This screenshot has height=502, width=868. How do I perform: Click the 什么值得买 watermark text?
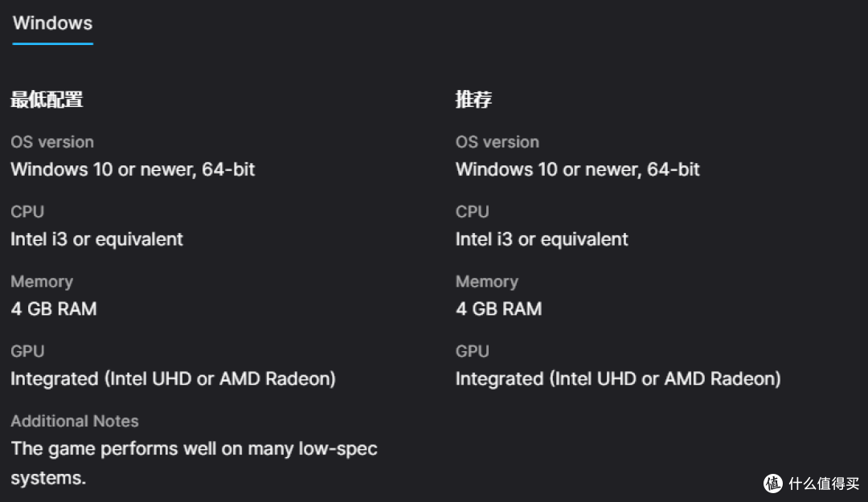click(x=824, y=484)
